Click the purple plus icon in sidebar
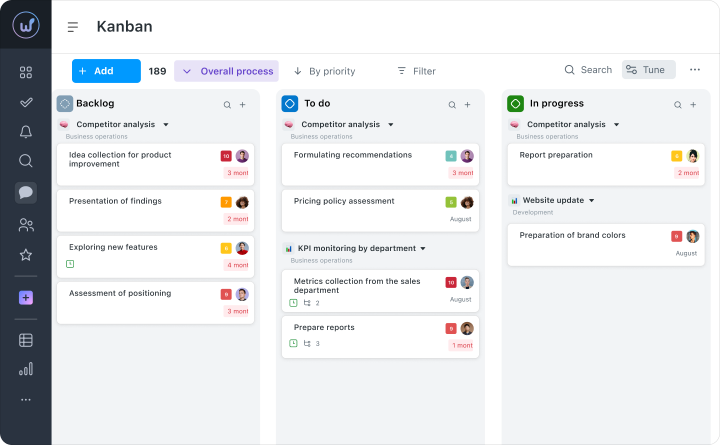Viewport: 720px width, 445px height. 26,298
